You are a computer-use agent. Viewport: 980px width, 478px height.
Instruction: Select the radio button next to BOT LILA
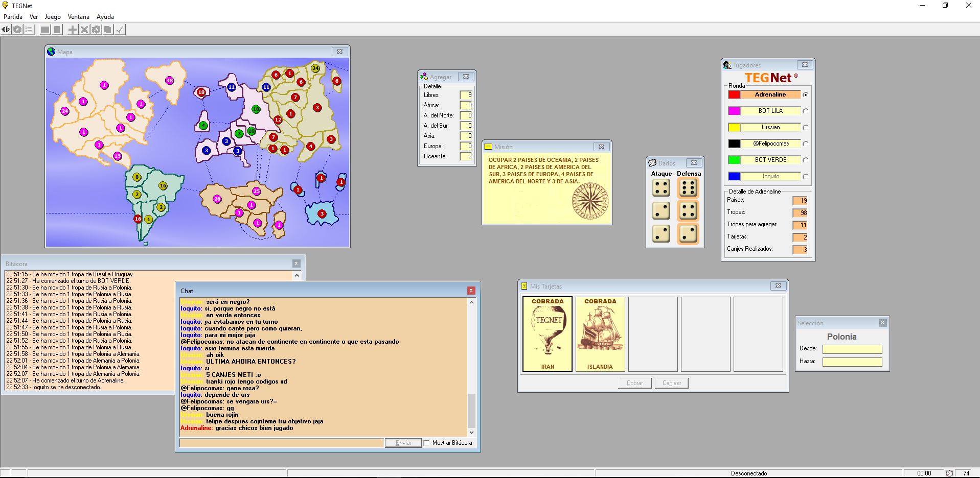tap(805, 111)
